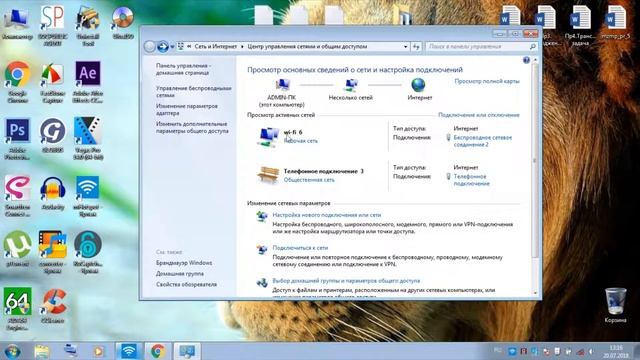
Task: Open the green padlock desktop shortcut
Action: tap(87, 245)
